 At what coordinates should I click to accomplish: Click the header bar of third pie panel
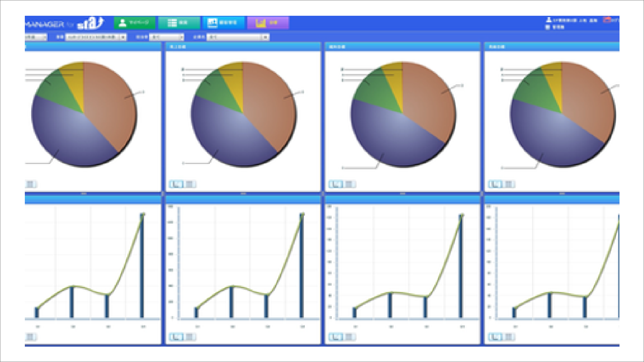(402, 47)
